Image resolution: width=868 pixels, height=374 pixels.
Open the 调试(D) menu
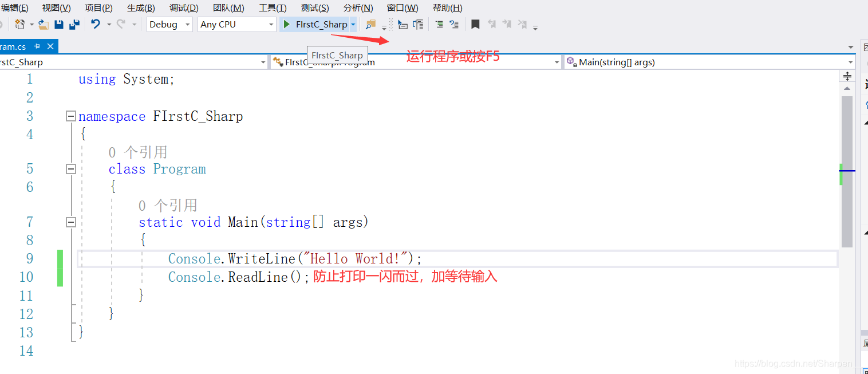coord(184,8)
